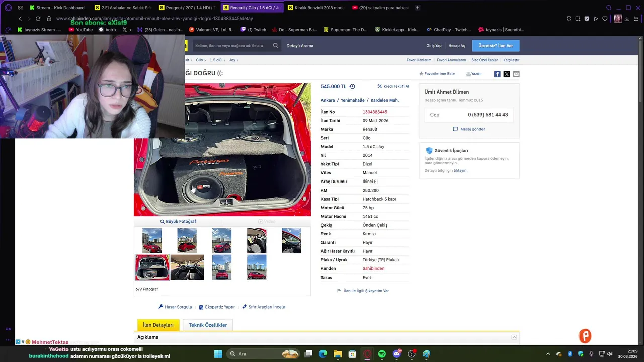This screenshot has width=644, height=362.
Task: Select the İlan Detayları tab
Action: [158, 325]
